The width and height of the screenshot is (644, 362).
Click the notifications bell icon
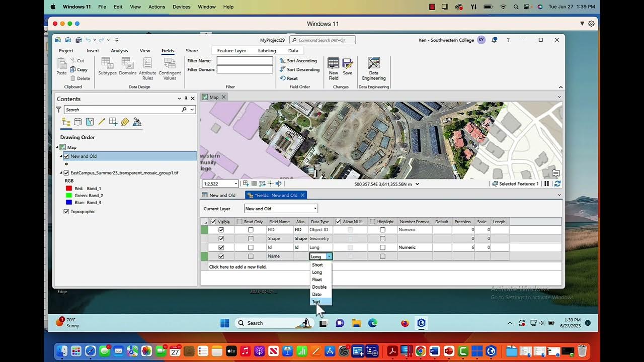click(x=495, y=40)
